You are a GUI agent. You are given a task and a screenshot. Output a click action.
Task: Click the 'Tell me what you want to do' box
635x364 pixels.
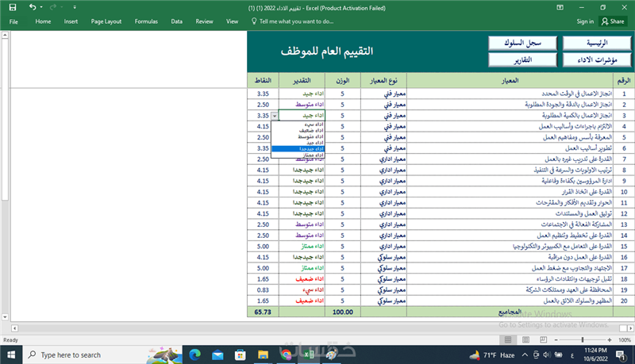coord(295,21)
